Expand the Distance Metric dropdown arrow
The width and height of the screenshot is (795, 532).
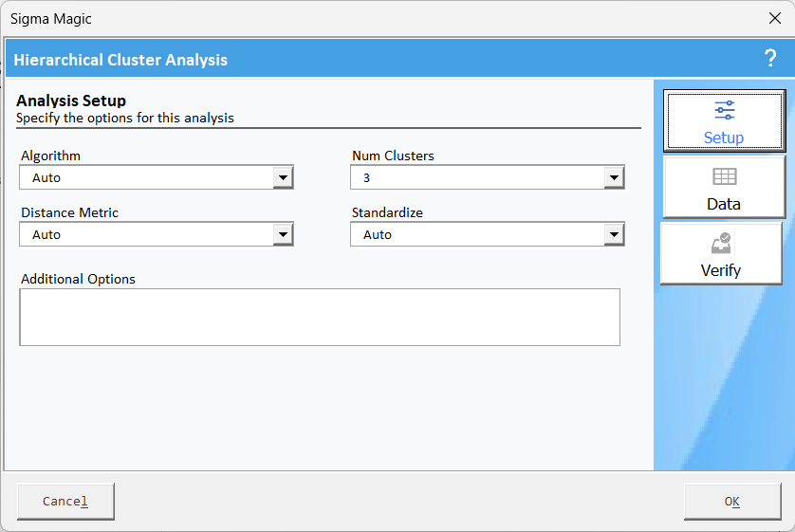pos(283,234)
